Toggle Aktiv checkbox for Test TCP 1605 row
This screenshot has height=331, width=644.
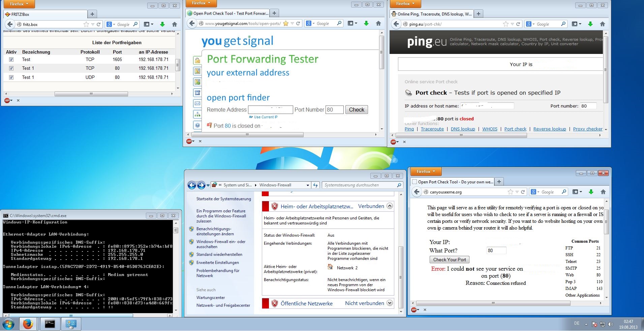point(11,59)
